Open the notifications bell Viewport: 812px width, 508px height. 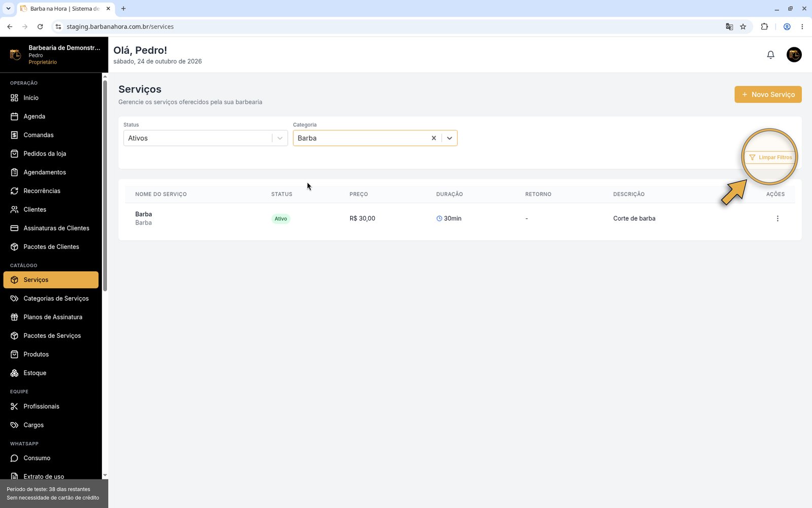pyautogui.click(x=770, y=55)
